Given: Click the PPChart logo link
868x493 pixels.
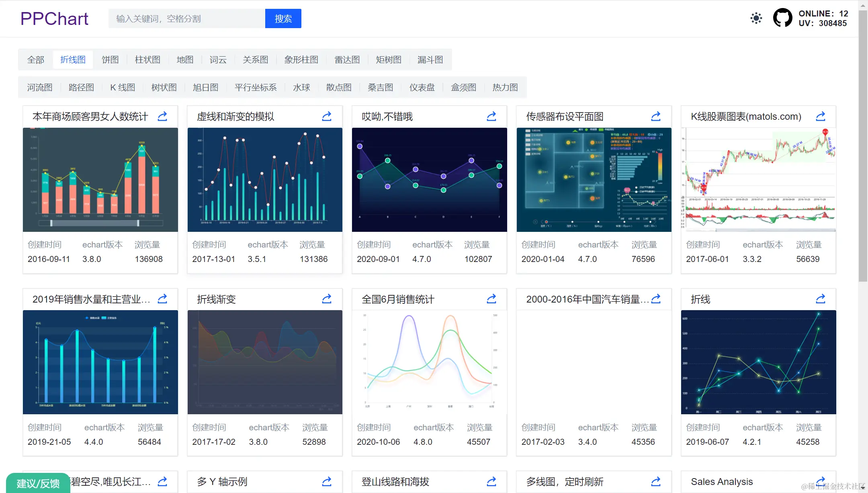Looking at the screenshot, I should pos(54,19).
